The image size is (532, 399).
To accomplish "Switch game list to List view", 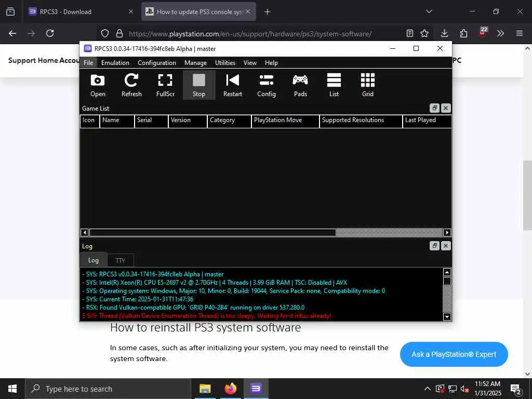I will coord(334,85).
